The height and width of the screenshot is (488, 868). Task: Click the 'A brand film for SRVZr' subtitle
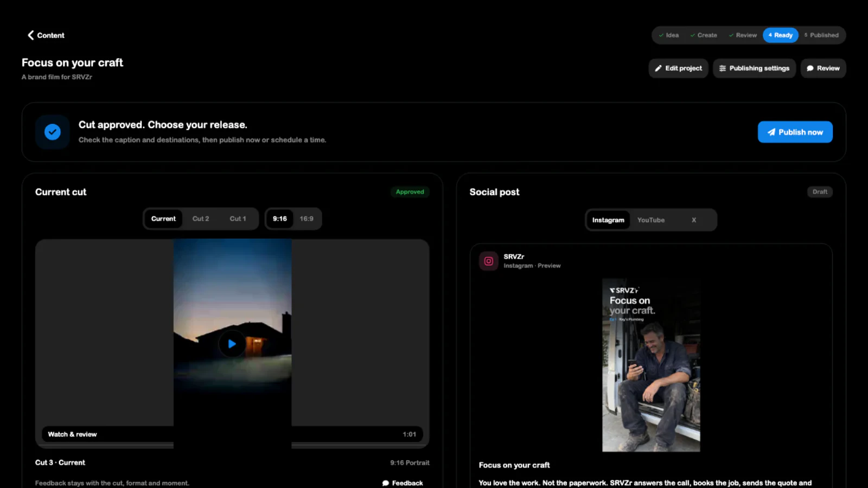pos(57,77)
